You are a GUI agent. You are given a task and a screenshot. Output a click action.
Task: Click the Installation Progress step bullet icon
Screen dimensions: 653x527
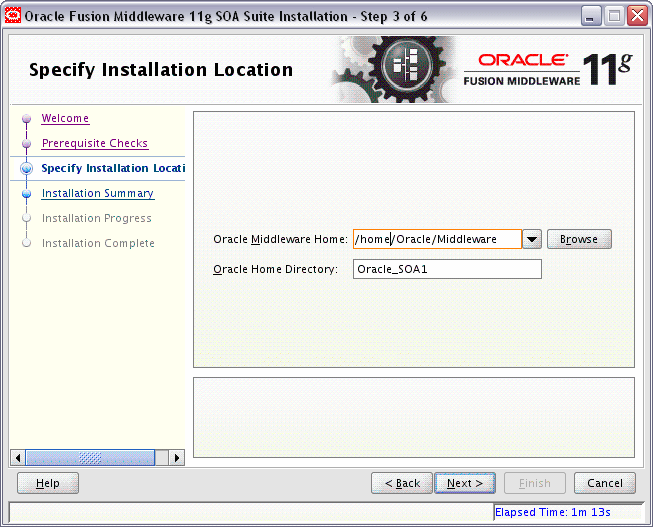point(27,218)
